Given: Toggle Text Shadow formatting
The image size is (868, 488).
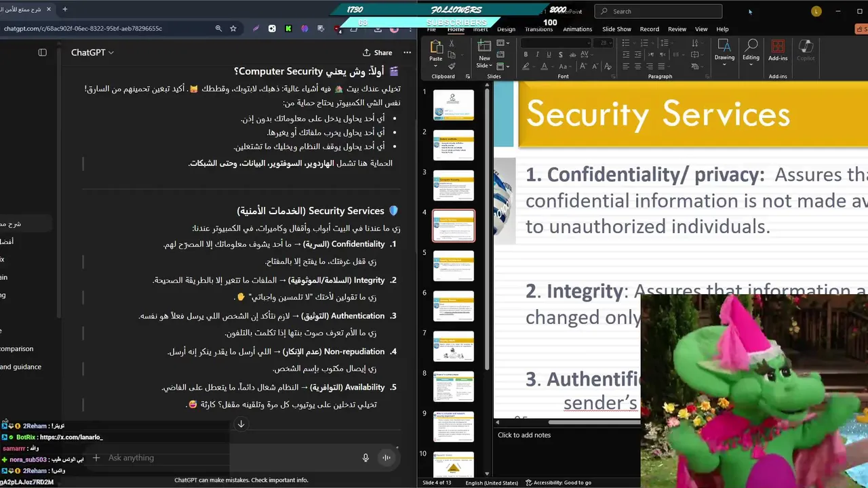Looking at the screenshot, I should [561, 54].
